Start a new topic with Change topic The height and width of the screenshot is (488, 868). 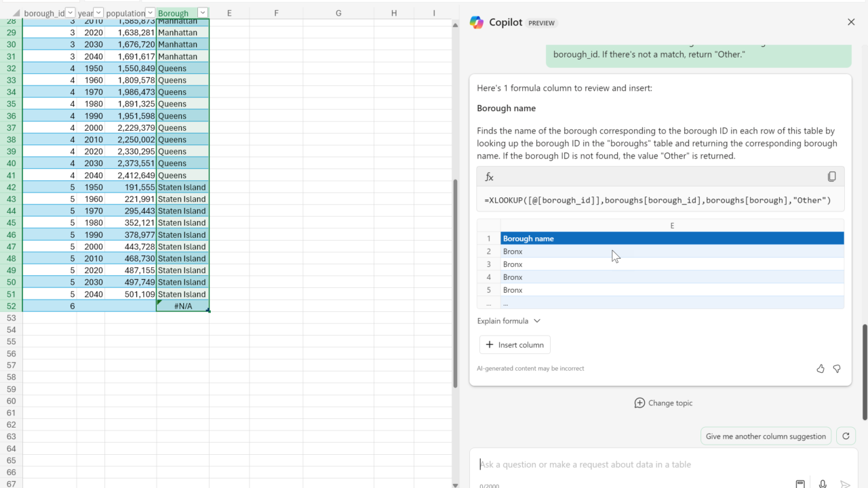663,403
